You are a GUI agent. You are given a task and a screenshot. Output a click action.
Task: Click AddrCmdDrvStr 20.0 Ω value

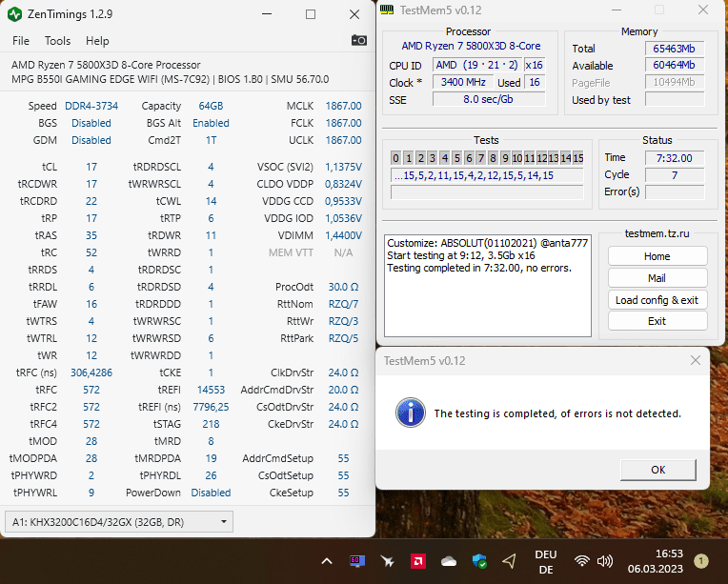(x=343, y=390)
